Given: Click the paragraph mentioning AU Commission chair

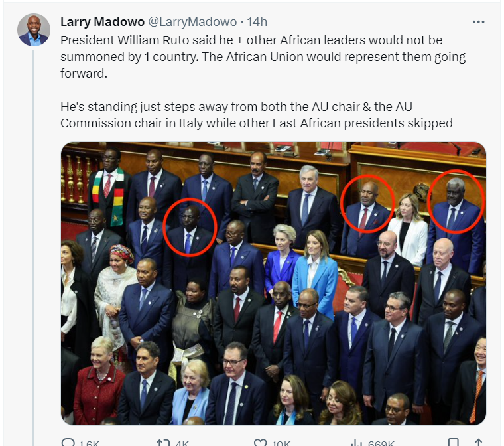Looking at the screenshot, I should [257, 115].
